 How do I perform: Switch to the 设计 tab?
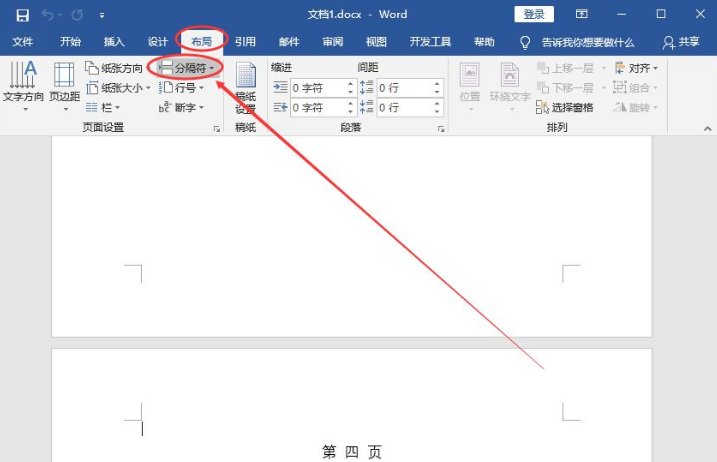coord(158,42)
